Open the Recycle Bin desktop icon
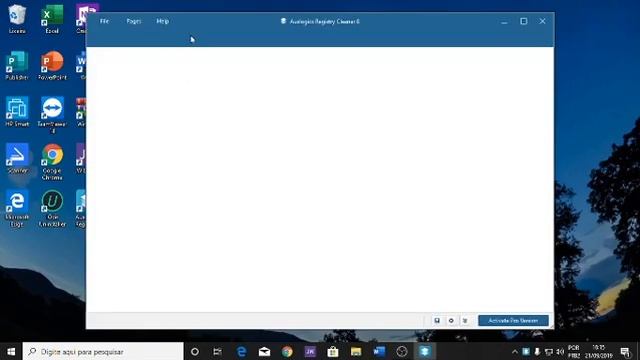Image resolution: width=640 pixels, height=360 pixels. tap(17, 19)
